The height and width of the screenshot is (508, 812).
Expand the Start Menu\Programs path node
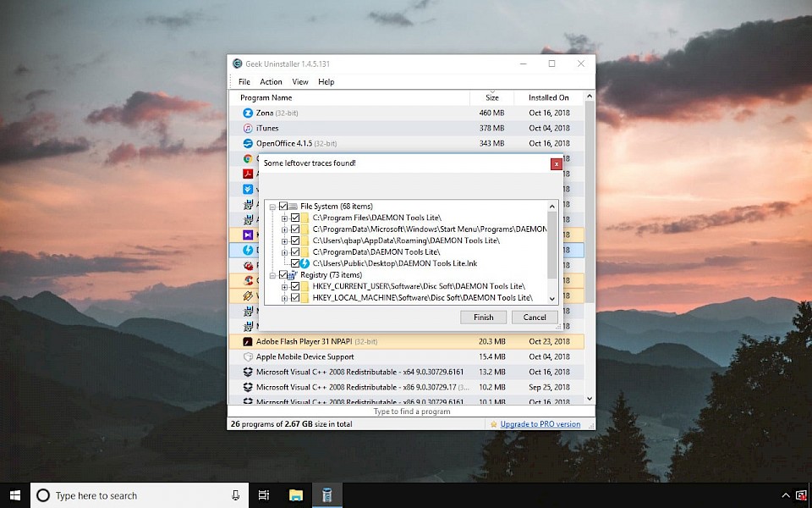284,229
